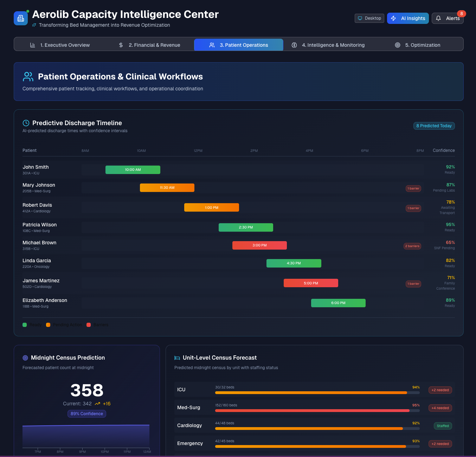The image size is (476, 457).
Task: Click the lightning bolt AI Insights icon
Action: [x=393, y=18]
